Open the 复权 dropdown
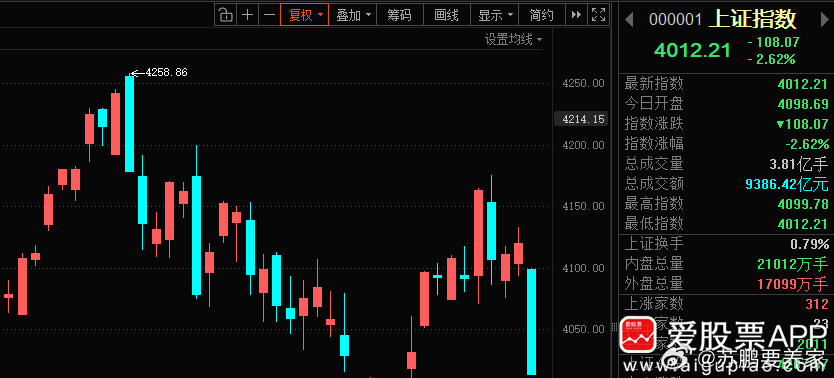Screen dimensions: 834x378 coord(305,15)
